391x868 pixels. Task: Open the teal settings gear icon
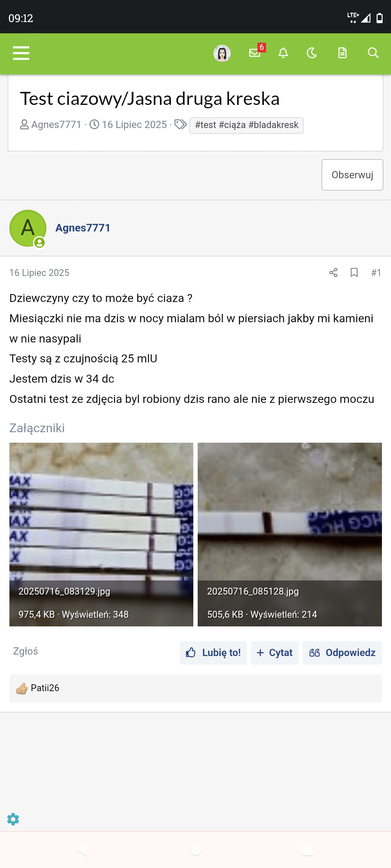pos(13,819)
